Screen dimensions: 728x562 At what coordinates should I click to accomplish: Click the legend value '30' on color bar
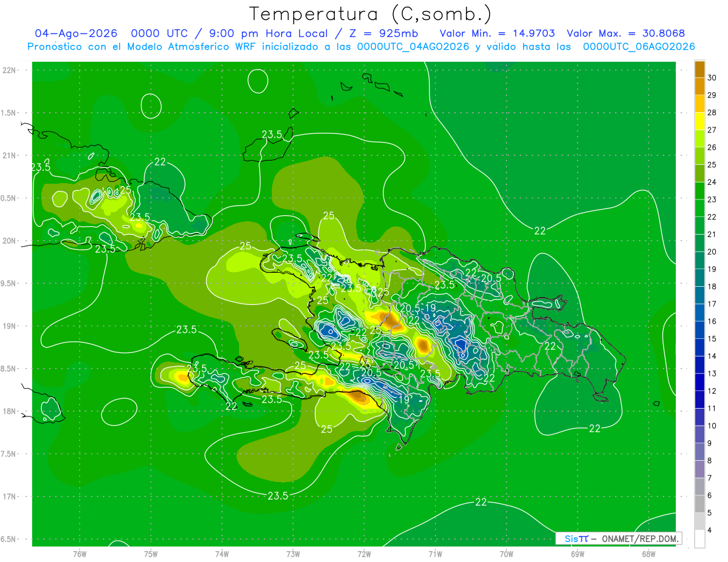[712, 78]
